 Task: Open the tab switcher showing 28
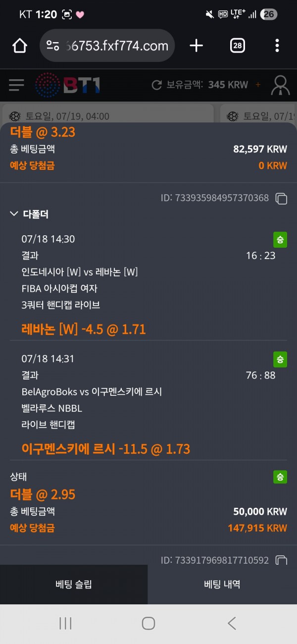(238, 46)
